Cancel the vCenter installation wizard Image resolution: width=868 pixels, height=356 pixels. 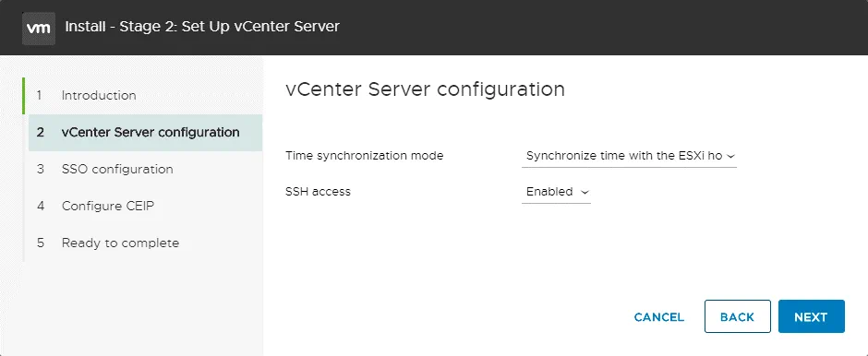[658, 317]
